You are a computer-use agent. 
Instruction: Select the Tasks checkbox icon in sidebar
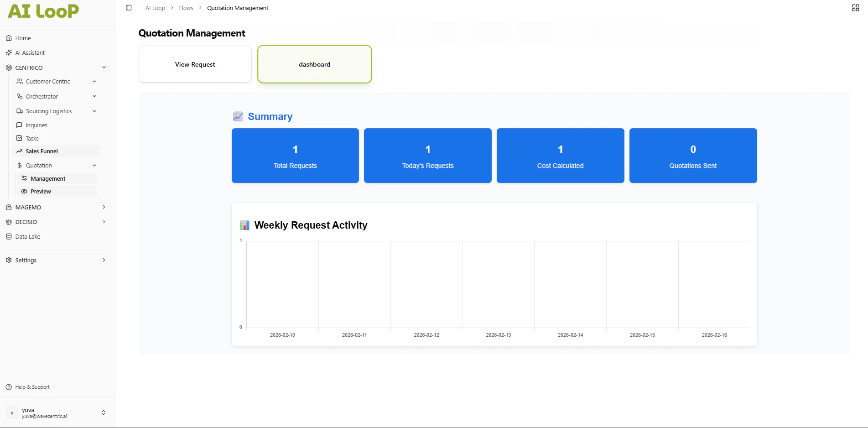(20, 138)
